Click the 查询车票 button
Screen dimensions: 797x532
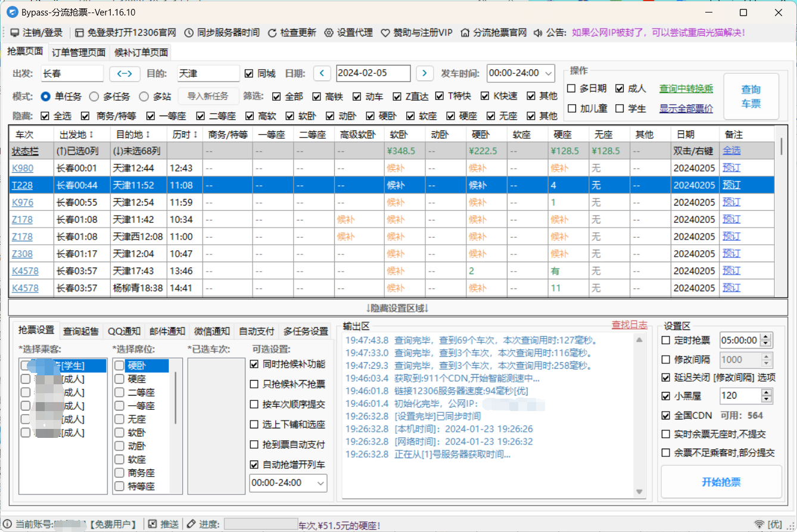(x=751, y=97)
